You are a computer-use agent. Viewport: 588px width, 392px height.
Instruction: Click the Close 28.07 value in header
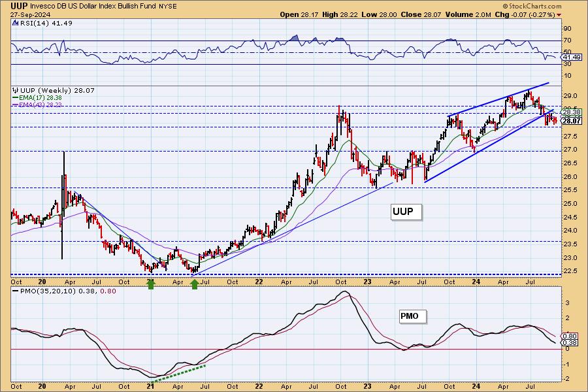421,14
